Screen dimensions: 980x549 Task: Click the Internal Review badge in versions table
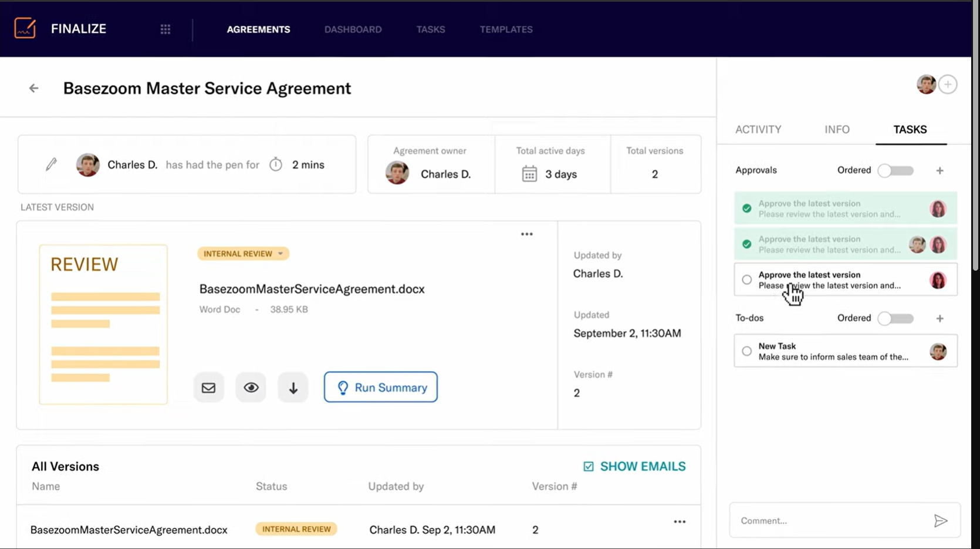(296, 529)
